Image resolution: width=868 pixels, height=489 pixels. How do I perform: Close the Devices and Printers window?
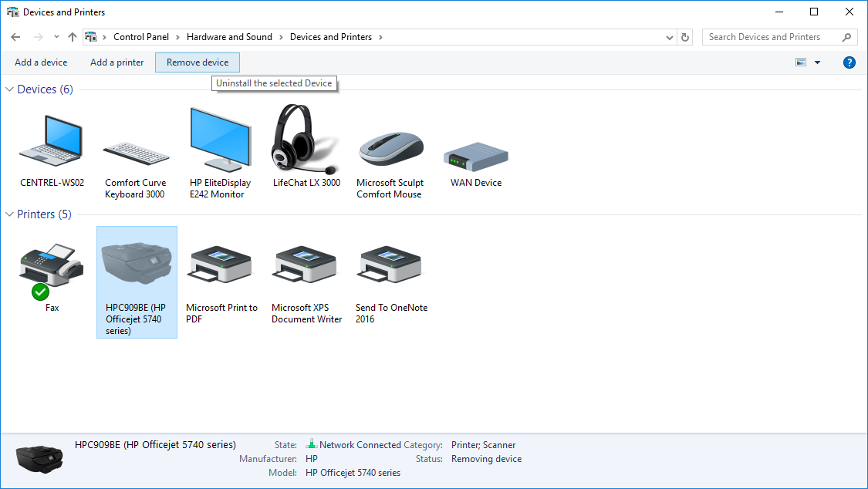pos(849,12)
